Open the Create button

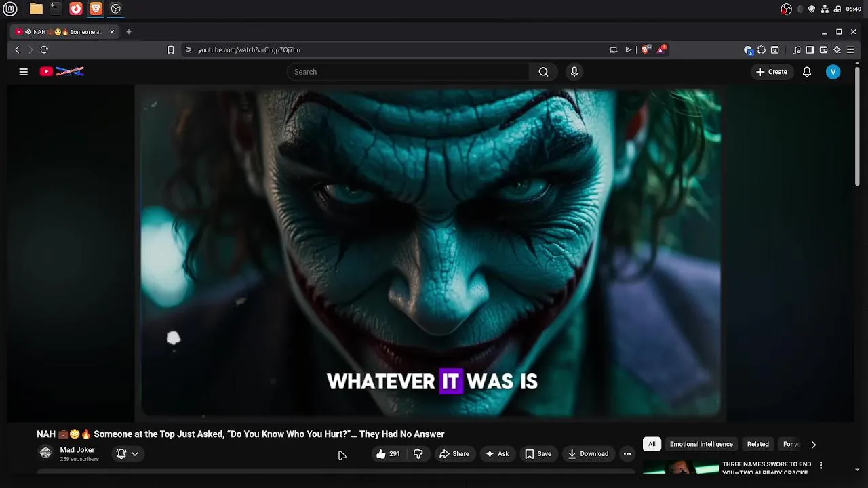772,72
